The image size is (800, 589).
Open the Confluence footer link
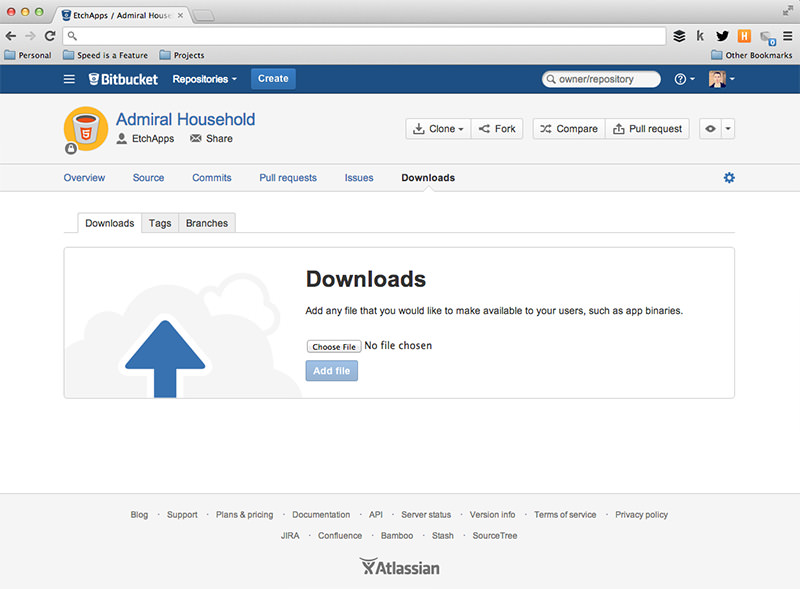(x=340, y=535)
